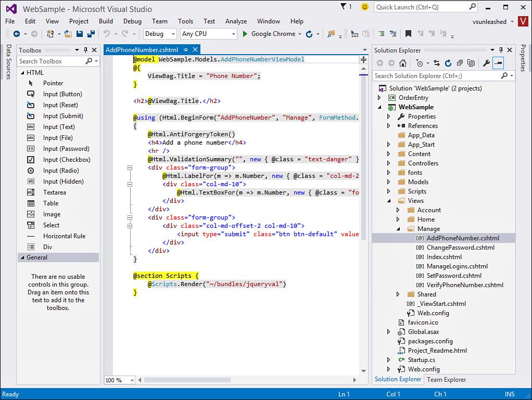This screenshot has width=532, height=400.
Task: Open the Toolbox window options dropdown arrow
Action: pyautogui.click(x=77, y=50)
